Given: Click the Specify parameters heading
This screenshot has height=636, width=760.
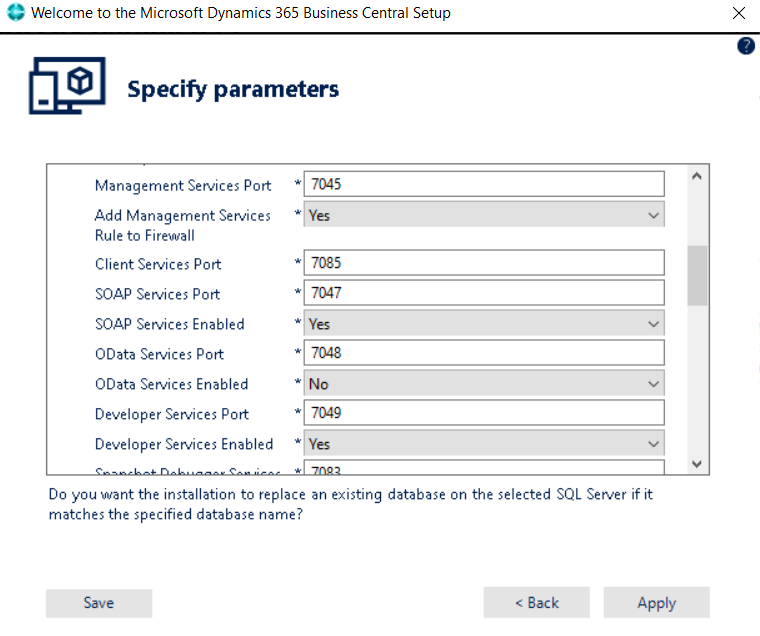Looking at the screenshot, I should [x=233, y=89].
